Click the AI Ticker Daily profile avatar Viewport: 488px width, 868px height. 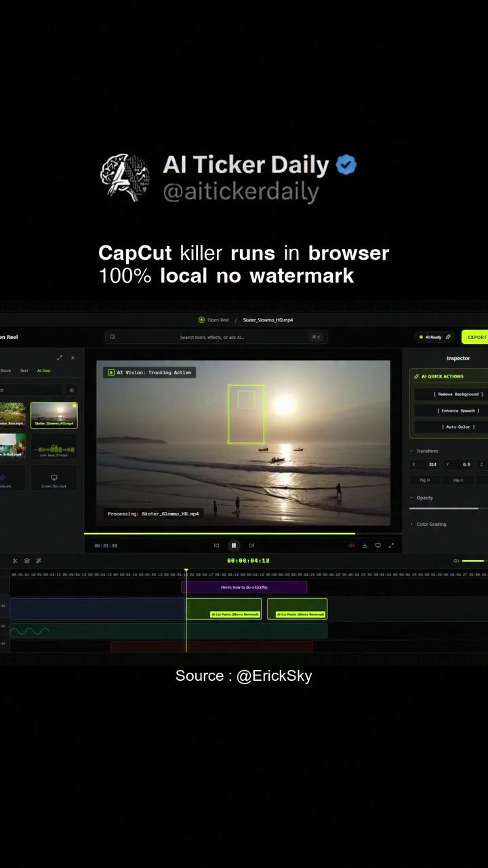125,176
